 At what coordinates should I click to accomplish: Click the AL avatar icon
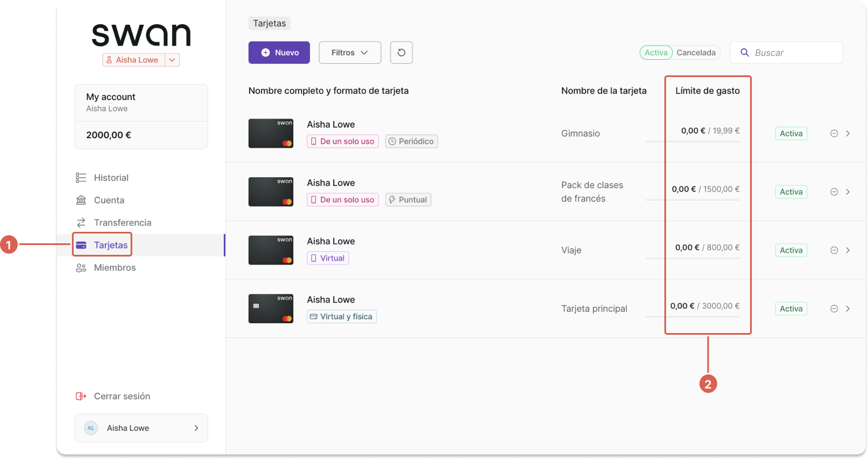click(91, 428)
